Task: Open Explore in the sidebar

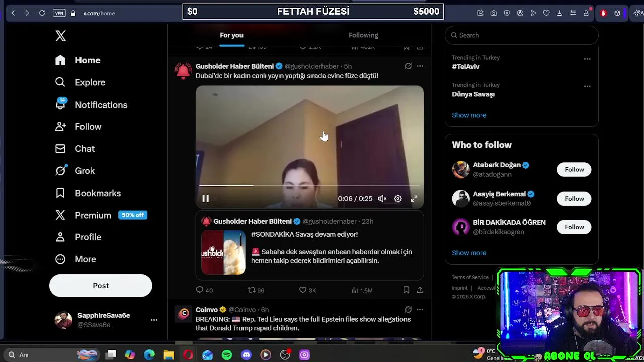Action: 80,82
